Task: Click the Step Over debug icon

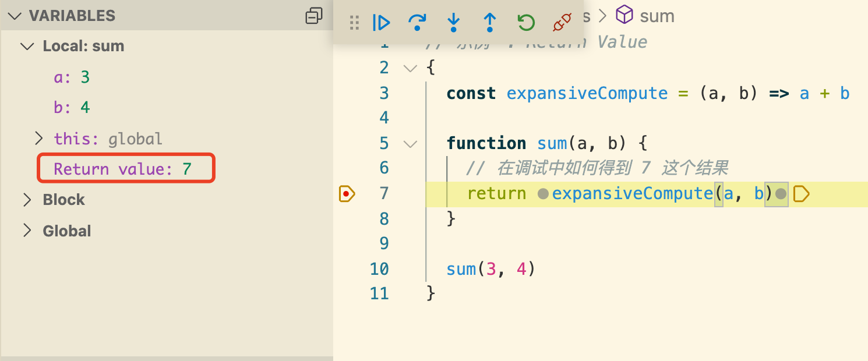Action: (417, 23)
